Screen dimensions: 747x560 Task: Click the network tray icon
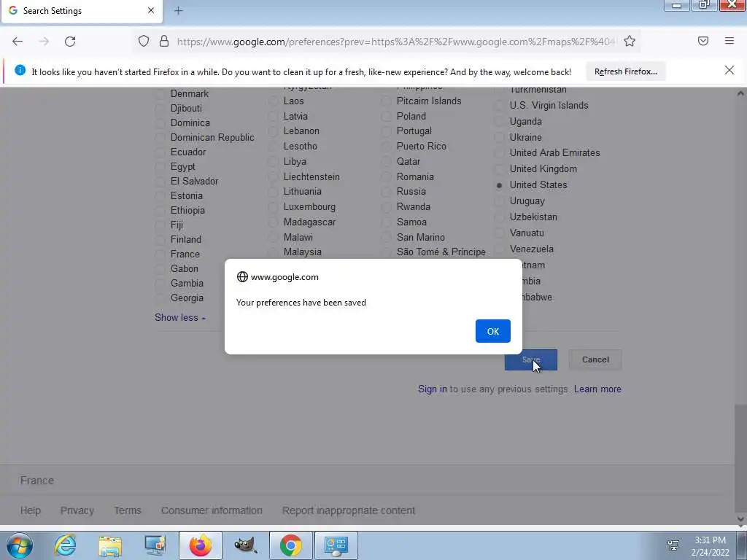point(673,545)
